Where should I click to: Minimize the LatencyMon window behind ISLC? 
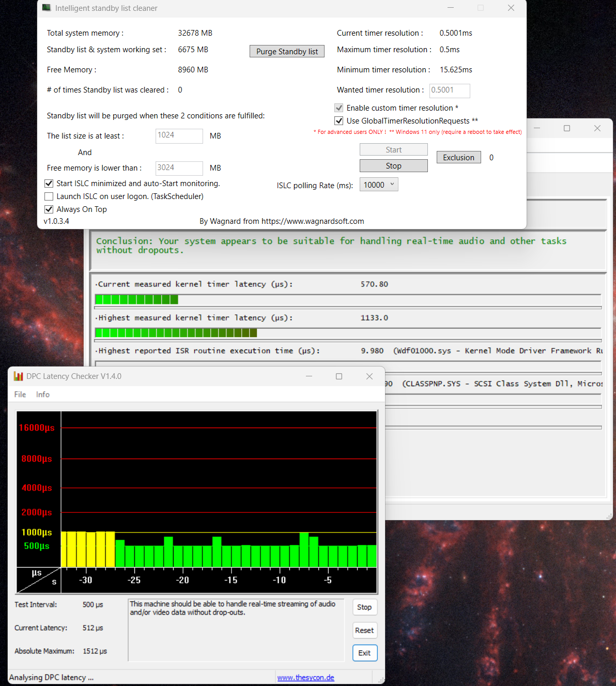tap(537, 128)
